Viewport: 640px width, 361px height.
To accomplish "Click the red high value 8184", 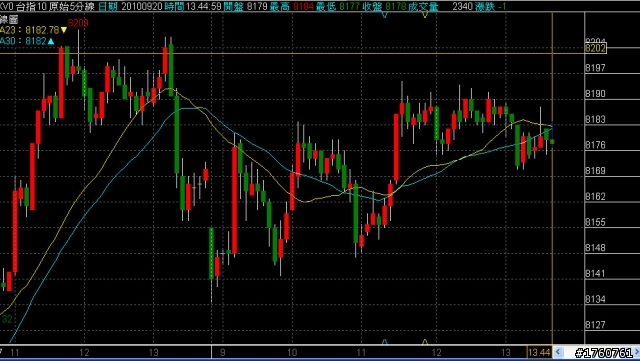I will [x=304, y=7].
